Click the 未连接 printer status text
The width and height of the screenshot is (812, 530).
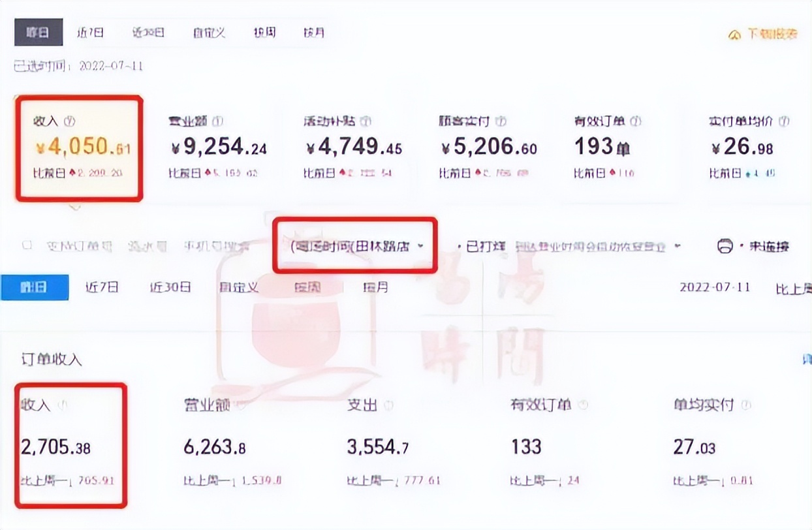click(x=769, y=247)
